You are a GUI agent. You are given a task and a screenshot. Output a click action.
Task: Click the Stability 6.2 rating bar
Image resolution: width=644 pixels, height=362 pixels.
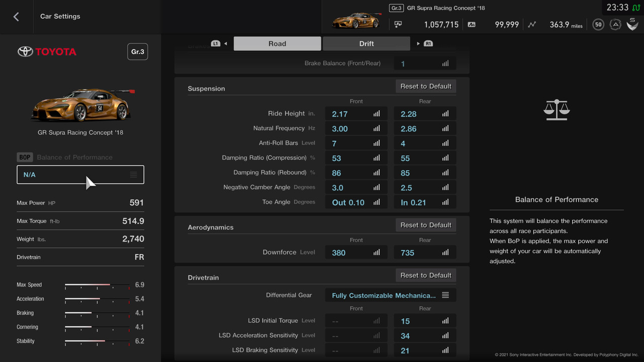97,341
